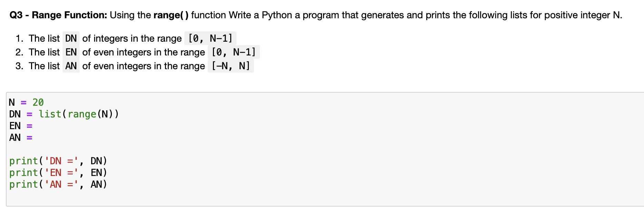This screenshot has width=644, height=208.
Task: Click the print('DN =', DN) statement
Action: coord(58,161)
